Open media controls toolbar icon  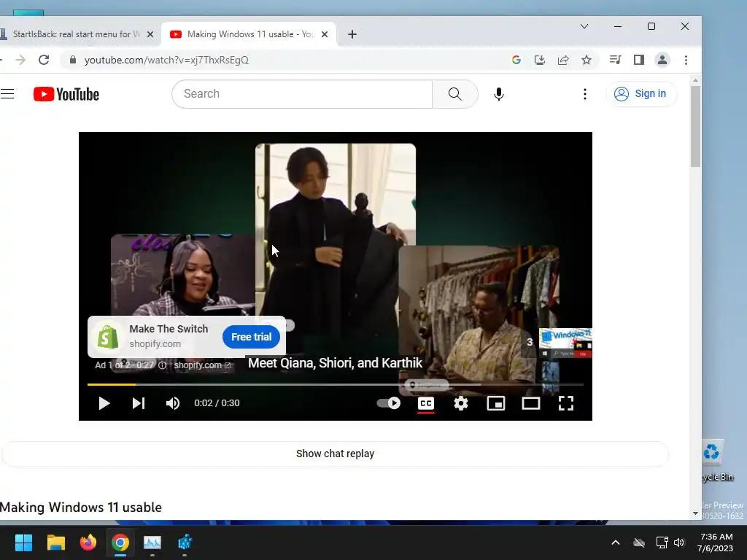[x=615, y=60]
